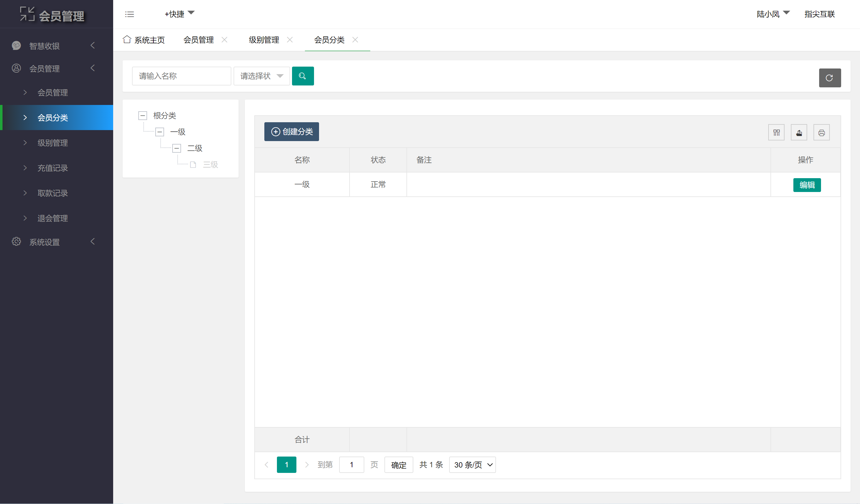This screenshot has width=860, height=504.
Task: Close the 级别管理 tab
Action: pyautogui.click(x=290, y=40)
